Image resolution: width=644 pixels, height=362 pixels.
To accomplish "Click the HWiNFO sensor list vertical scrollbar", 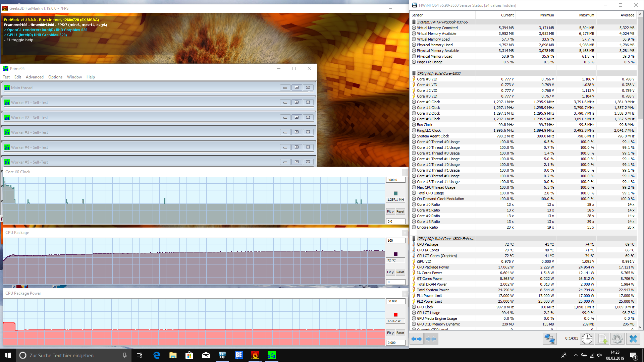I will click(640, 171).
